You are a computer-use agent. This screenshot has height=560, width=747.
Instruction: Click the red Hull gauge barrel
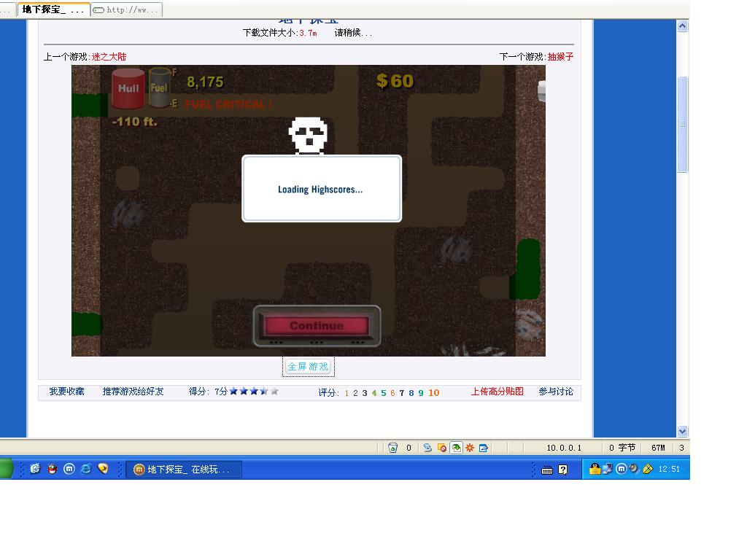tap(128, 88)
